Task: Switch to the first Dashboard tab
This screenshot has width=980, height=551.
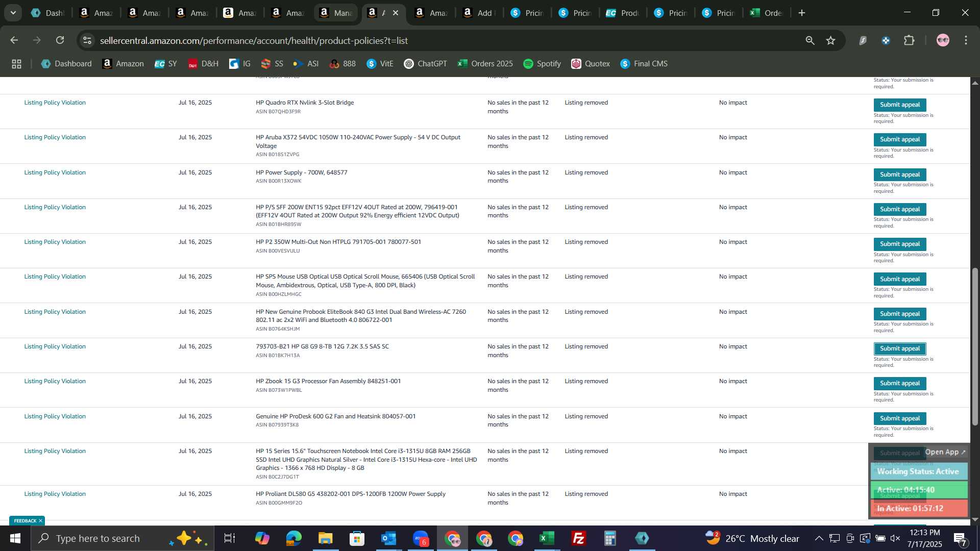Action: (x=48, y=13)
